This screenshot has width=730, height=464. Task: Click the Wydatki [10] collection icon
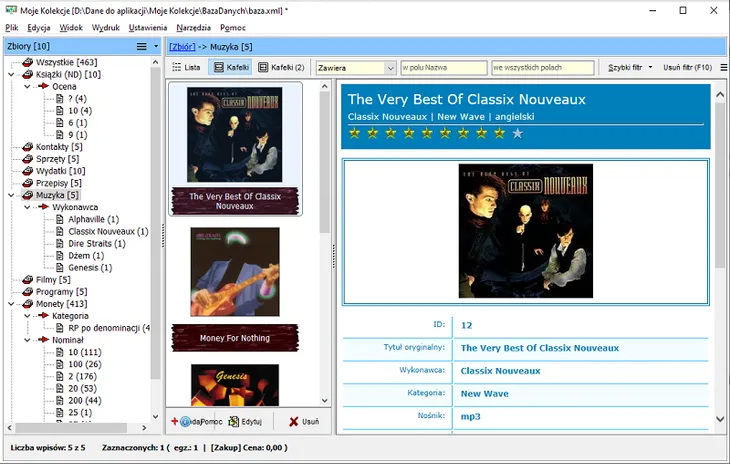pyautogui.click(x=28, y=171)
